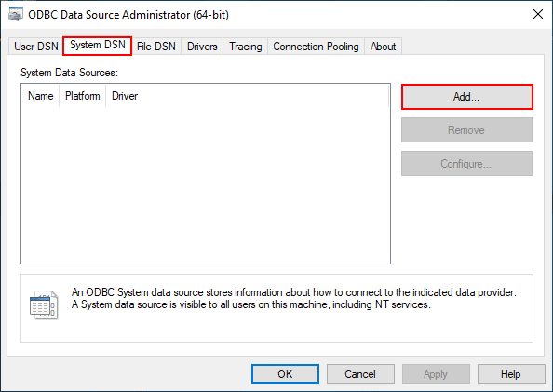This screenshot has height=392, width=553.
Task: Click the Configure... button
Action: 466,164
